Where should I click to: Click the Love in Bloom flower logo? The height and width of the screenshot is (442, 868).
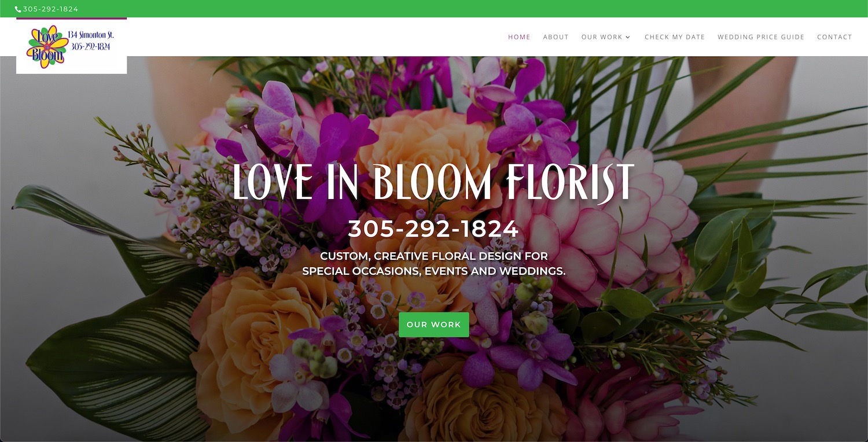point(47,46)
